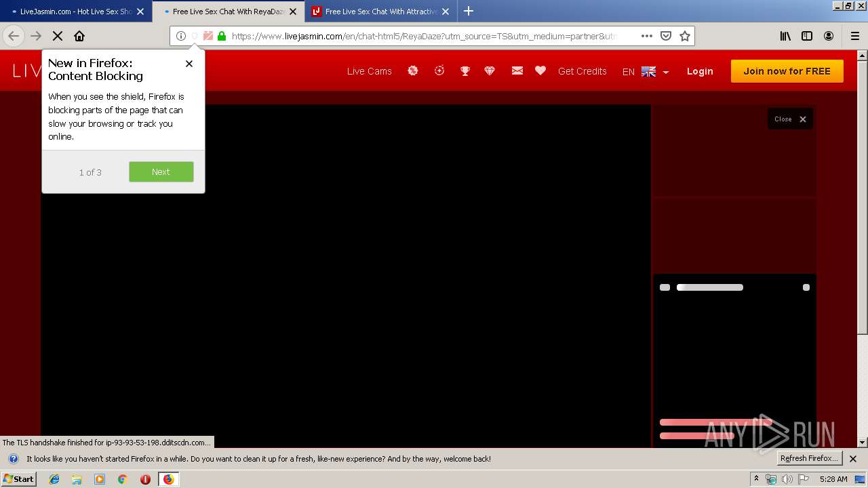
Task: Close the LiveJasmin.com first tab
Action: click(140, 12)
